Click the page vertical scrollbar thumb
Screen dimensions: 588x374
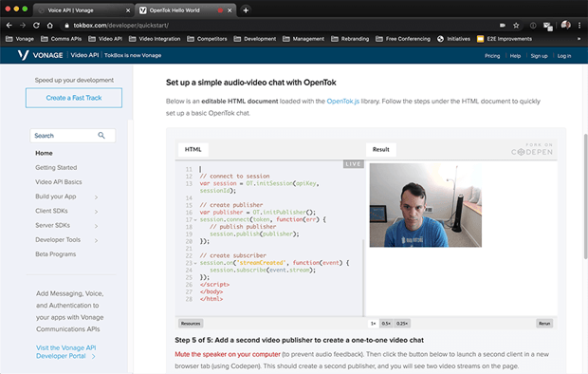pyautogui.click(x=585, y=196)
